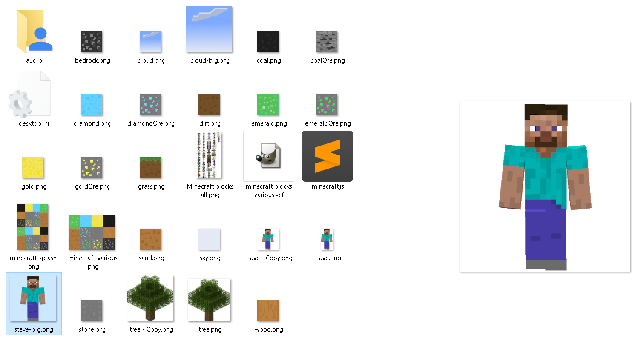The width and height of the screenshot is (644, 352).
Task: Select the minecraft-various.png thumbnail
Action: click(92, 232)
